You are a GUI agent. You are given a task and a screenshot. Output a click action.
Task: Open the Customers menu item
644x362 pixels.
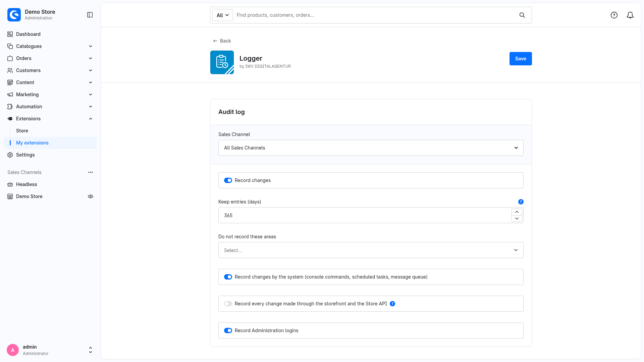coord(50,70)
